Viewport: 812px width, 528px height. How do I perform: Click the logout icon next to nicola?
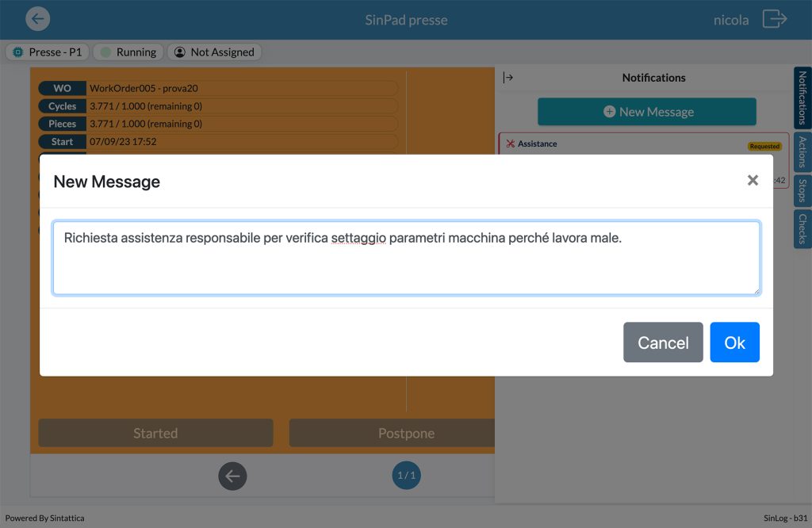[x=775, y=19]
